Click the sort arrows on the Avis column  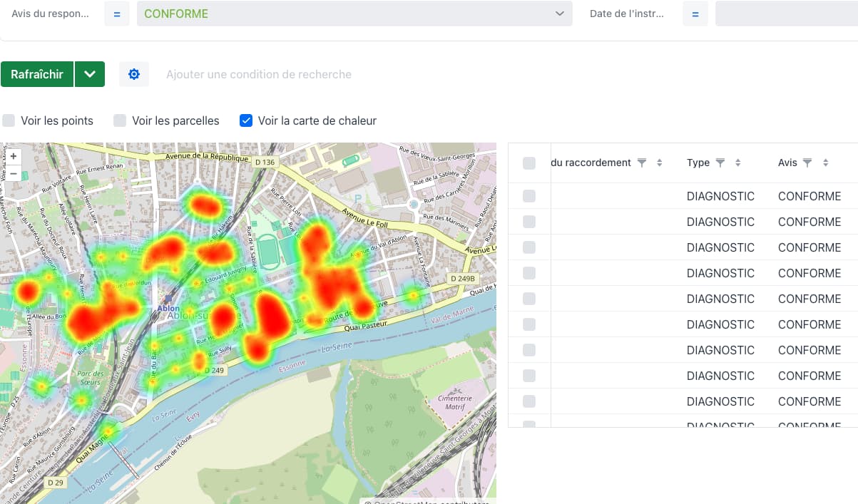(825, 163)
